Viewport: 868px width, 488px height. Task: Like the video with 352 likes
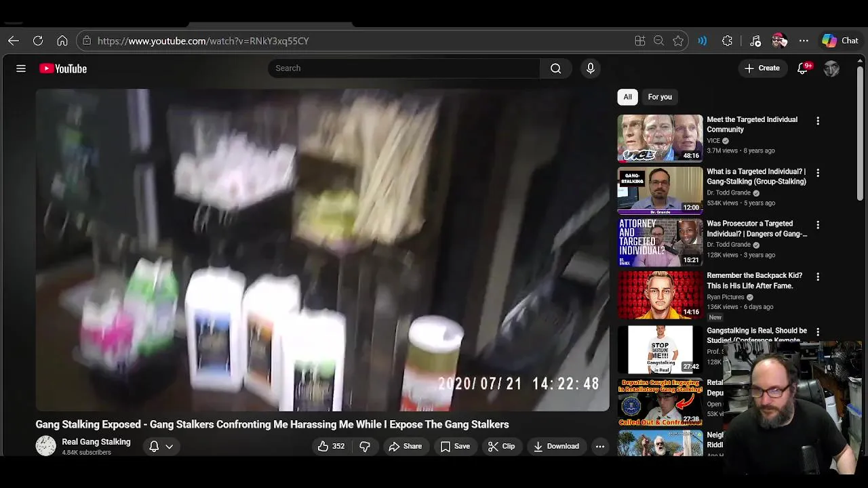(331, 446)
